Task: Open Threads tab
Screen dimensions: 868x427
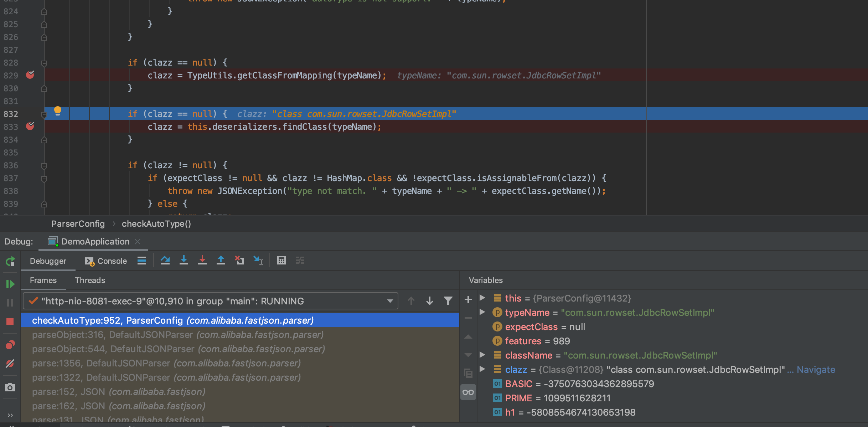Action: coord(90,280)
